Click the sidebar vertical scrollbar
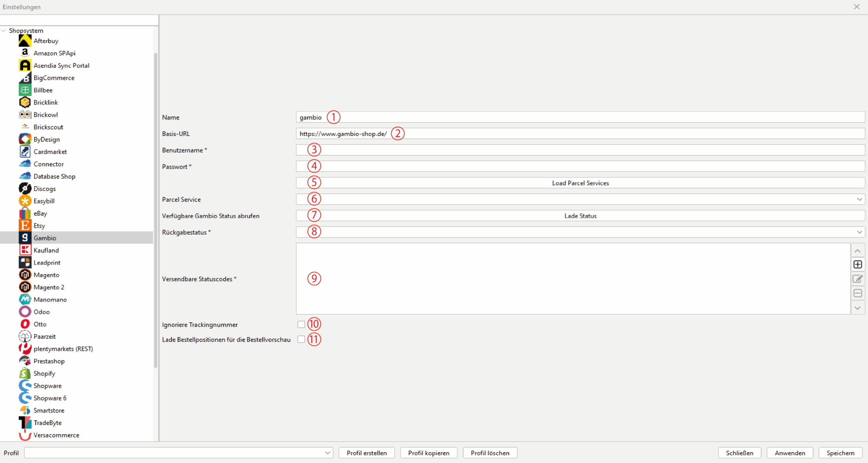 click(x=156, y=210)
